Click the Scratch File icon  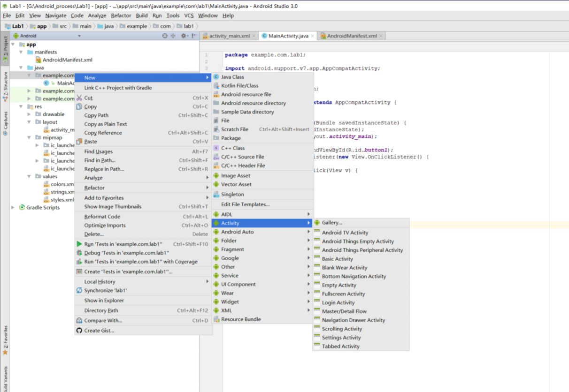pos(216,129)
